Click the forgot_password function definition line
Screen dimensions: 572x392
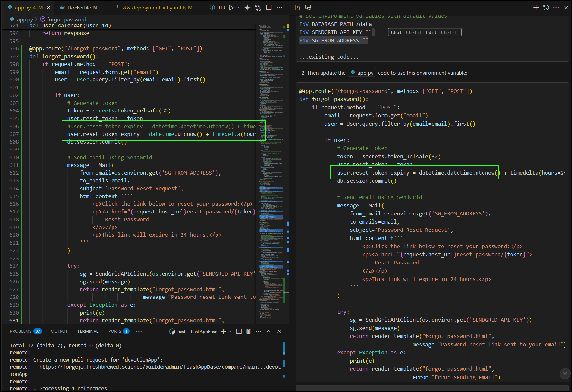(64, 56)
